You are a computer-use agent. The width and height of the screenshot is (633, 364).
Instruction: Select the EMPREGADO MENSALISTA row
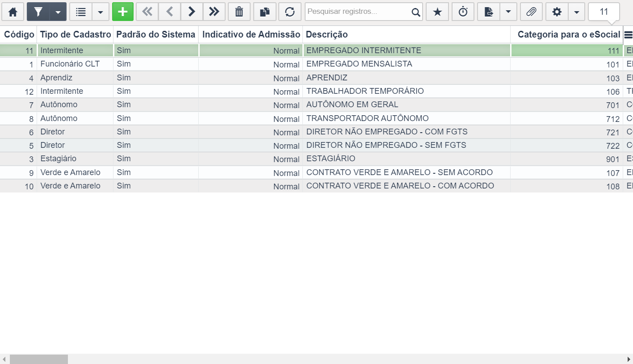point(316,64)
